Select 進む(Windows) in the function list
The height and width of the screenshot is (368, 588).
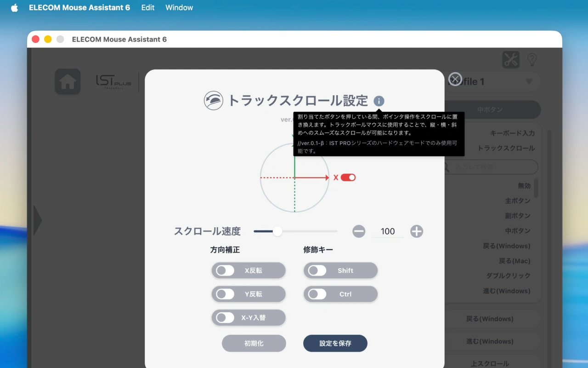tap(507, 291)
